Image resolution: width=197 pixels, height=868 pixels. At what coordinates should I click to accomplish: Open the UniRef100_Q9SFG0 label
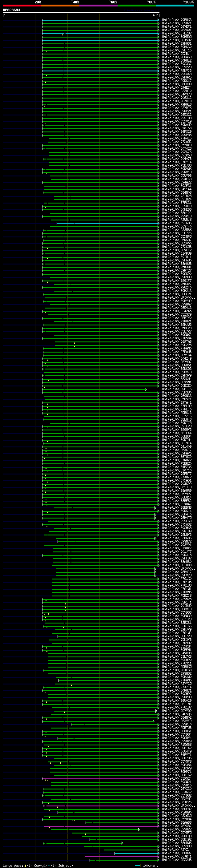(x=177, y=521)
